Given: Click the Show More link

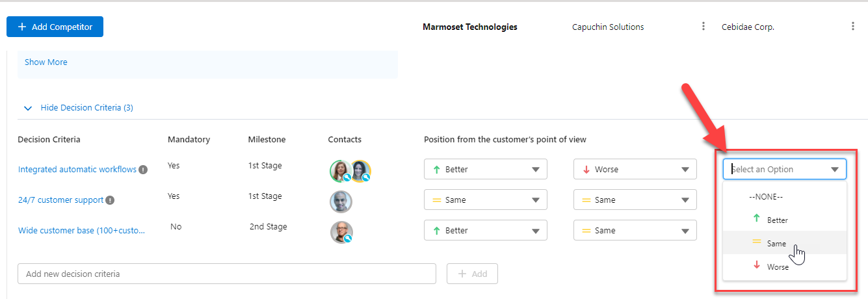Looking at the screenshot, I should 46,62.
